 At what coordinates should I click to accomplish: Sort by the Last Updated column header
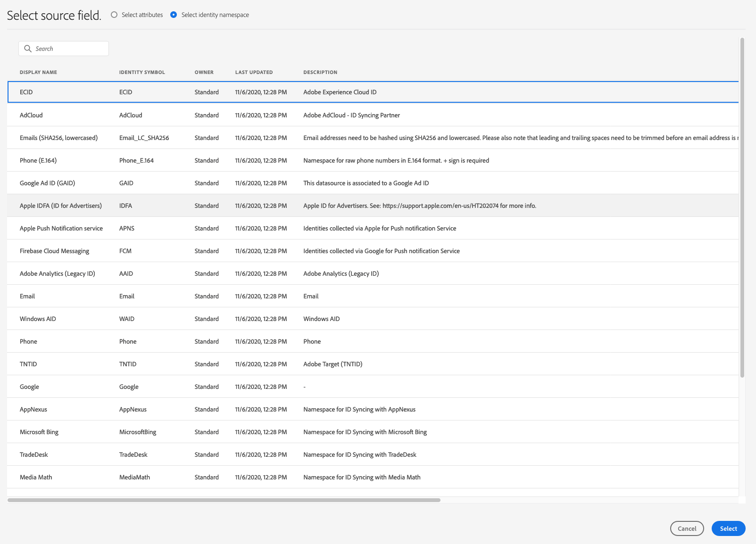254,72
